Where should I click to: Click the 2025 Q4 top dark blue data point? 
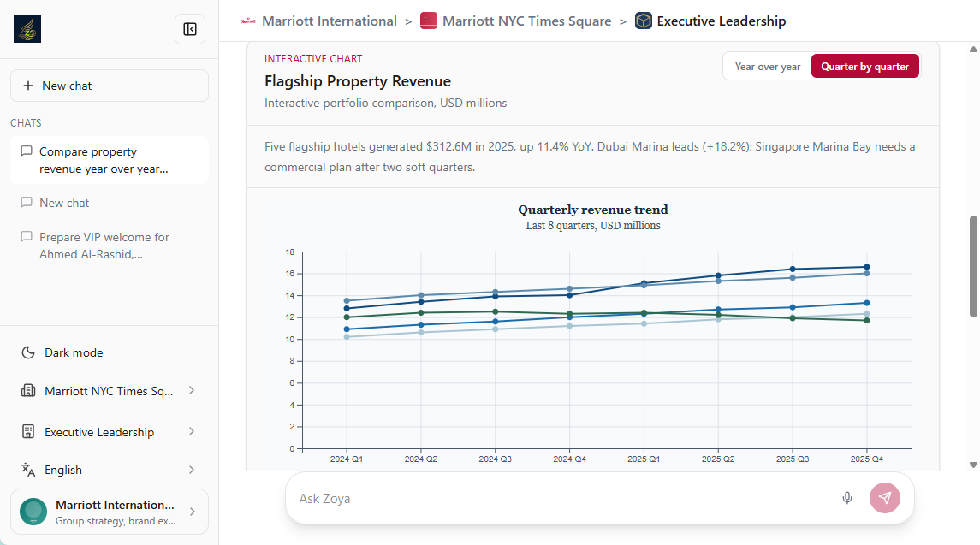point(867,267)
